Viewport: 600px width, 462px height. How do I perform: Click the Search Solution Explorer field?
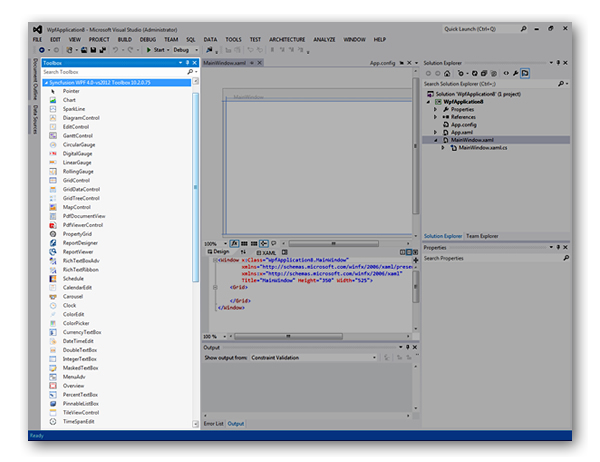click(490, 84)
